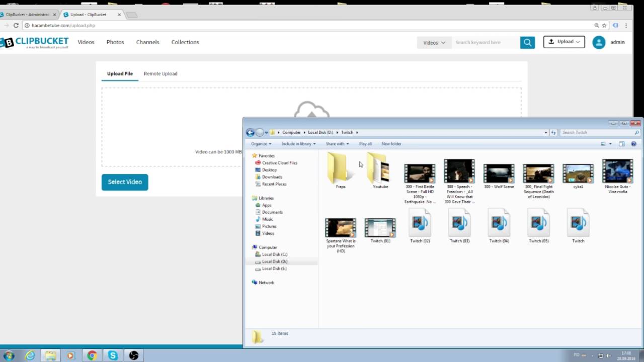Open the Channels menu on ClipBucket

click(x=147, y=42)
